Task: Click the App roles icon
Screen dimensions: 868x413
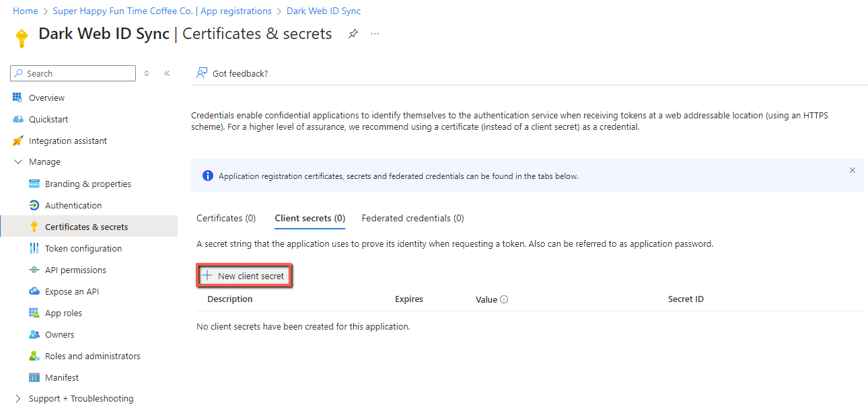Action: pos(34,313)
